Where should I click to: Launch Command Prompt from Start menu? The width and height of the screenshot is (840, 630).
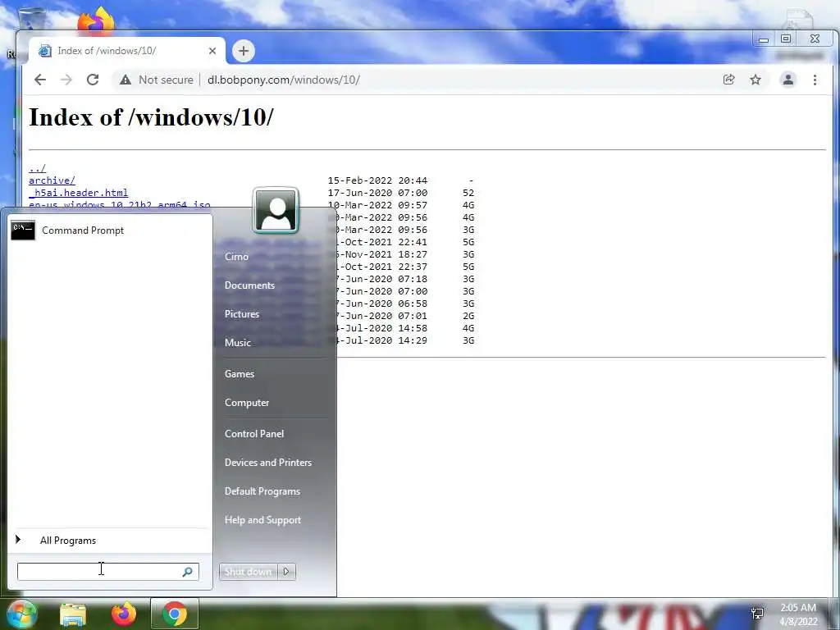[x=109, y=231]
